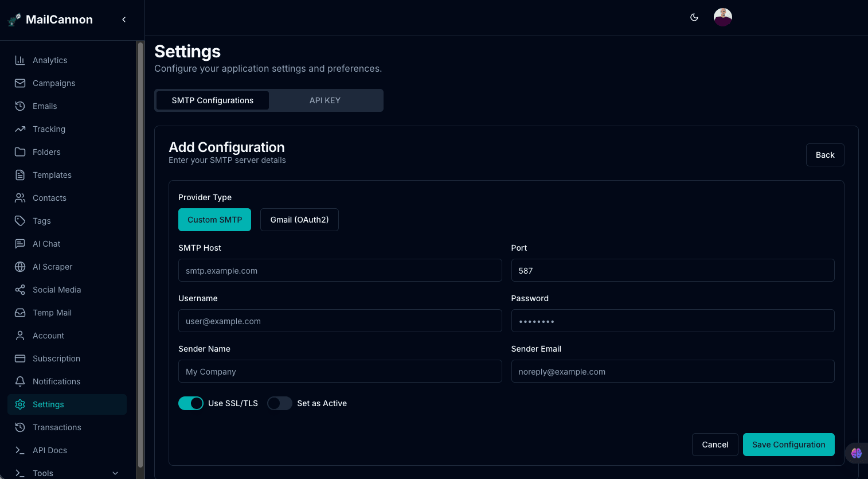Click the Tags label icon
This screenshot has height=479, width=868.
tap(20, 221)
